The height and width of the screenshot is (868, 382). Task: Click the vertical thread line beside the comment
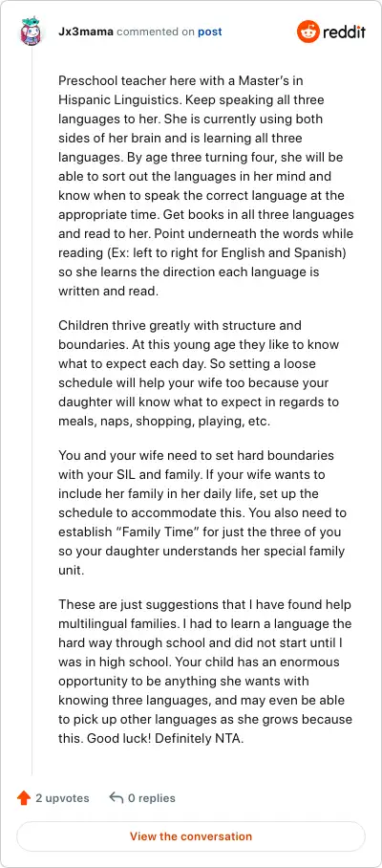pyautogui.click(x=32, y=412)
